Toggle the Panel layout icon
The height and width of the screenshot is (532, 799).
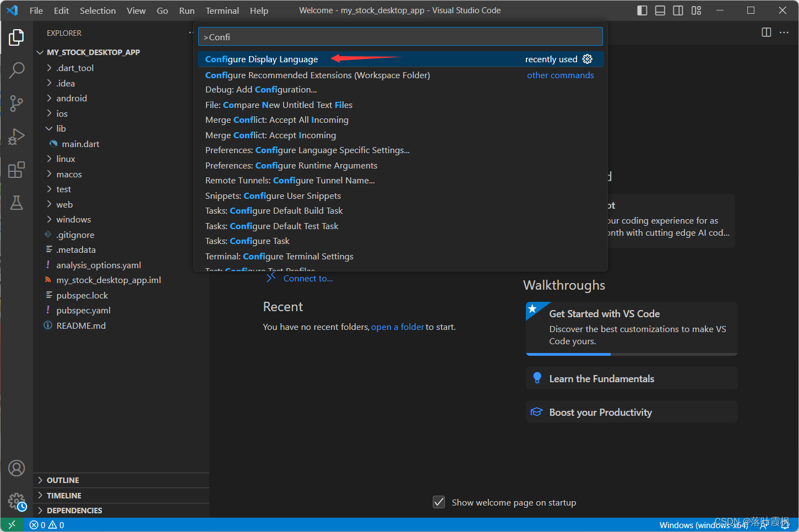[x=660, y=10]
